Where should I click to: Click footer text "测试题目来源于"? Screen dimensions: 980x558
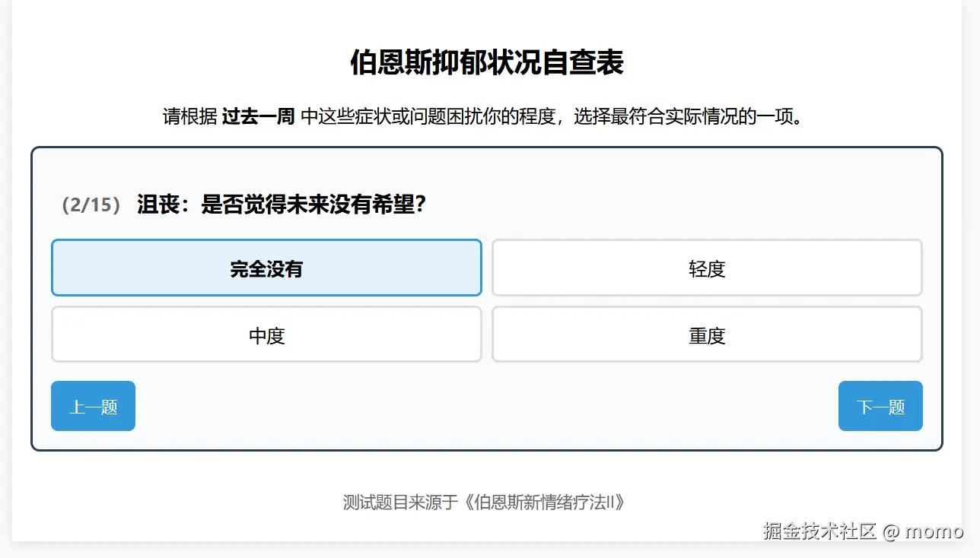[x=400, y=503]
